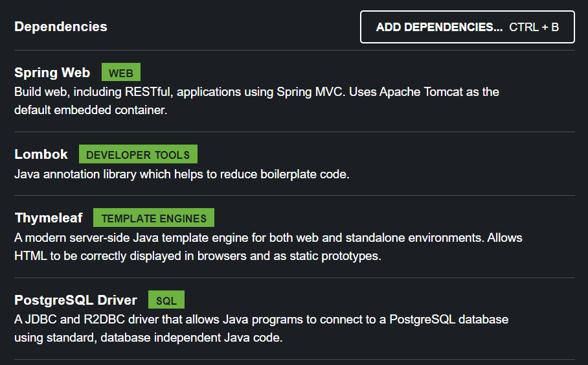Click the DEVELOPER TOOLS category tag
588x365 pixels.
pos(138,155)
